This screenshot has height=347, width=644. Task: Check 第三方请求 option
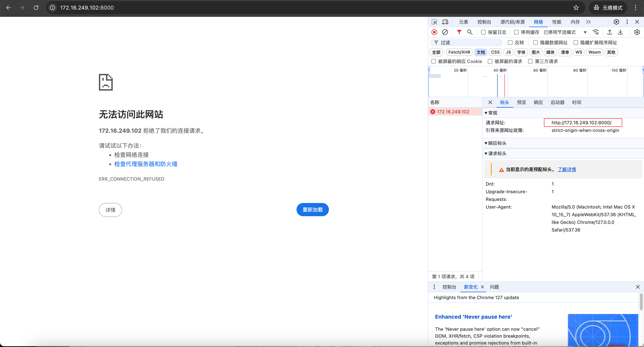530,61
